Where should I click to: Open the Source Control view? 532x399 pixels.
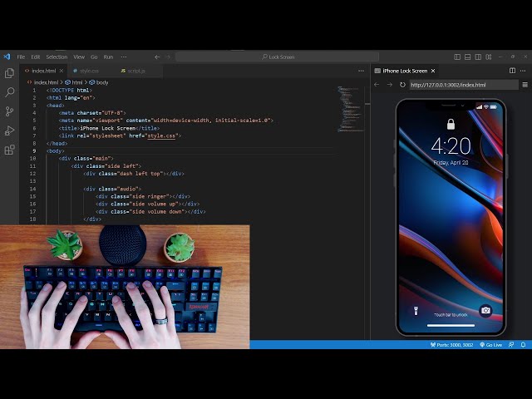point(9,111)
